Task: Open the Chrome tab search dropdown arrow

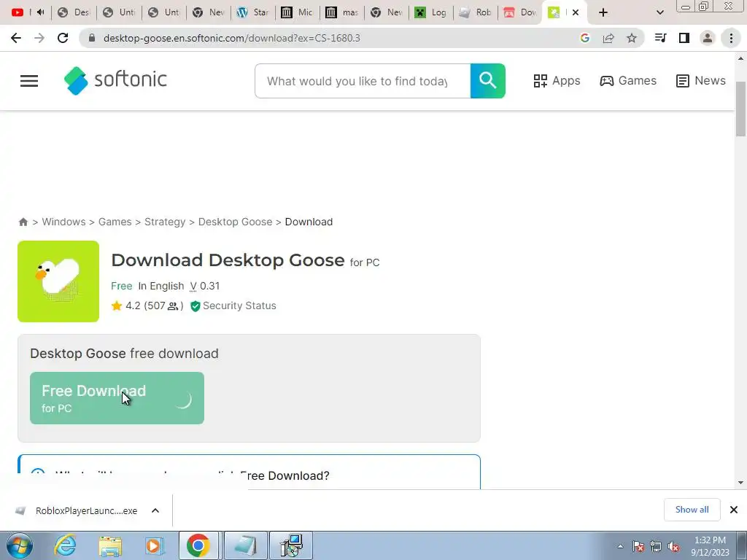Action: click(x=659, y=12)
